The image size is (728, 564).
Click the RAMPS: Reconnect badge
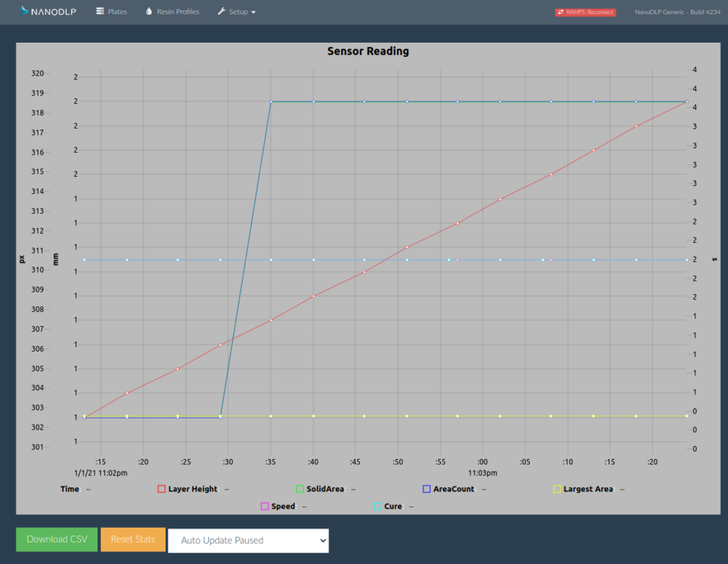point(585,12)
